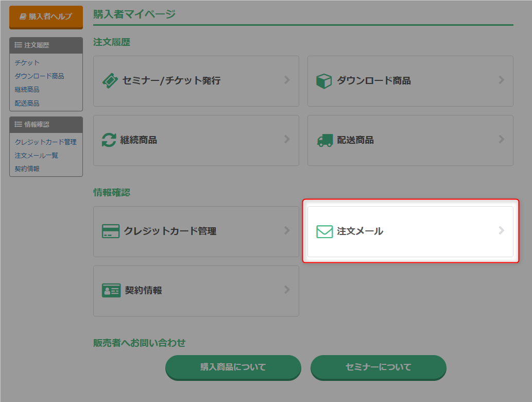Select 注文メール一覧 in the sidebar menu
The height and width of the screenshot is (402, 532).
click(x=37, y=155)
